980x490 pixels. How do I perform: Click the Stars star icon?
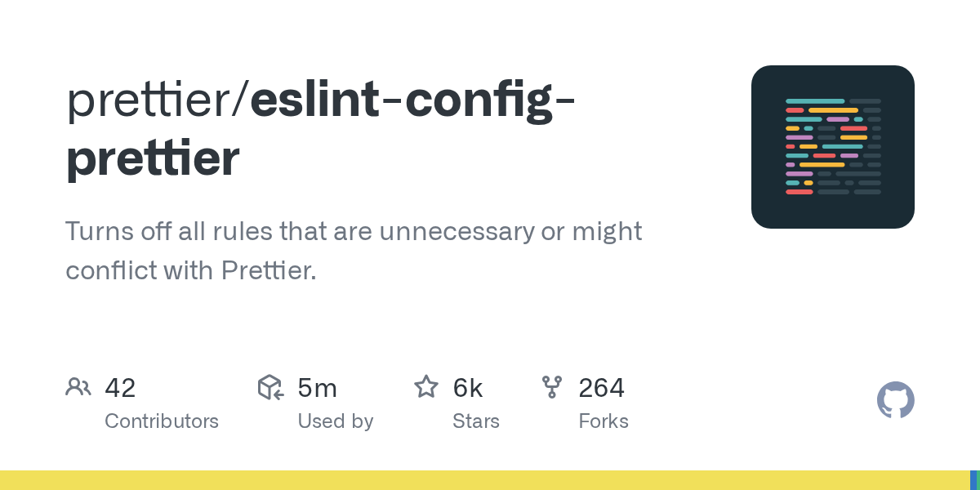[x=426, y=387]
